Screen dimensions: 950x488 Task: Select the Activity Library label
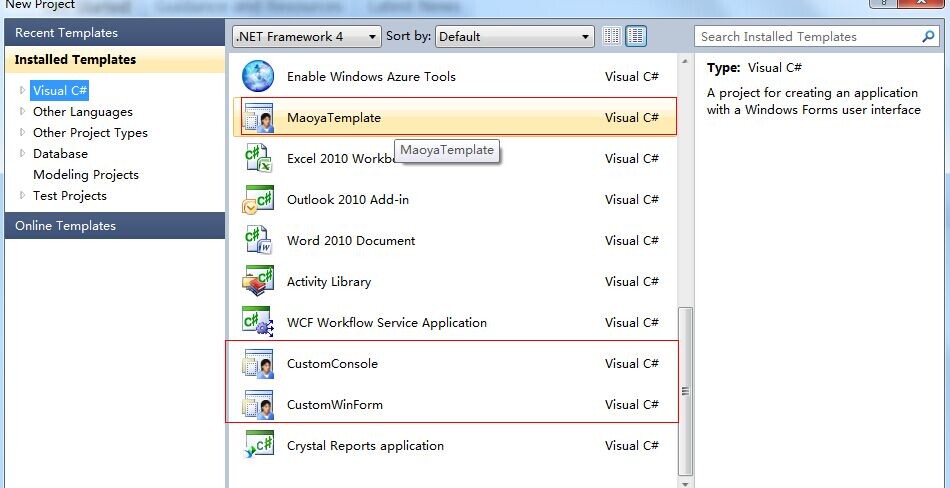[x=328, y=282]
